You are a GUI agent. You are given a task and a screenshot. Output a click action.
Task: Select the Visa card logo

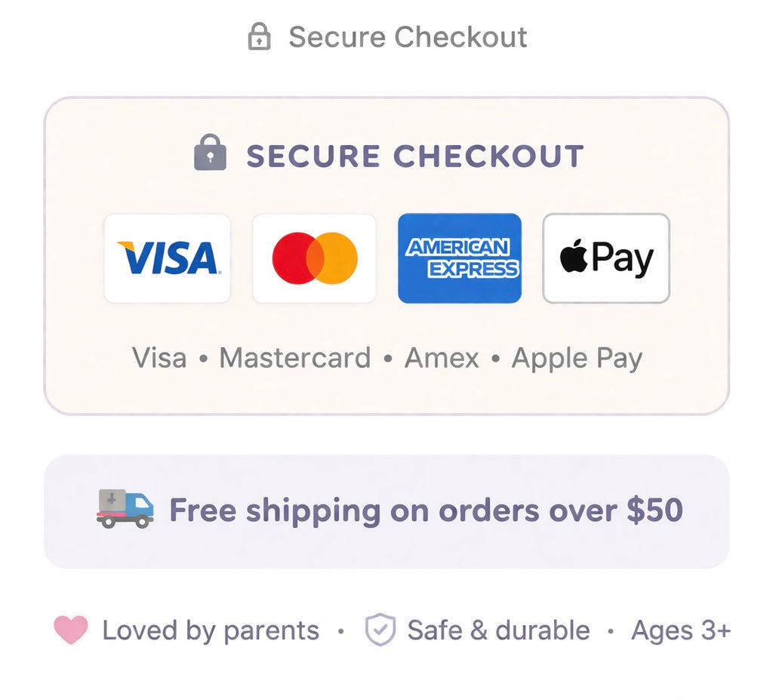click(168, 258)
